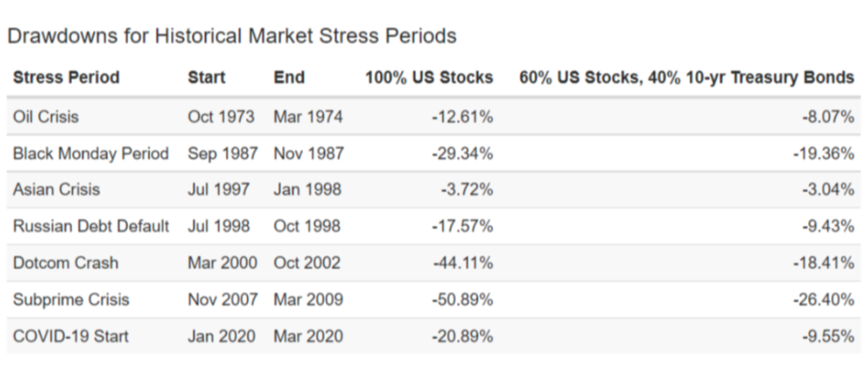
Task: Select the Oct 1973 start date cell
Action: pyautogui.click(x=221, y=117)
